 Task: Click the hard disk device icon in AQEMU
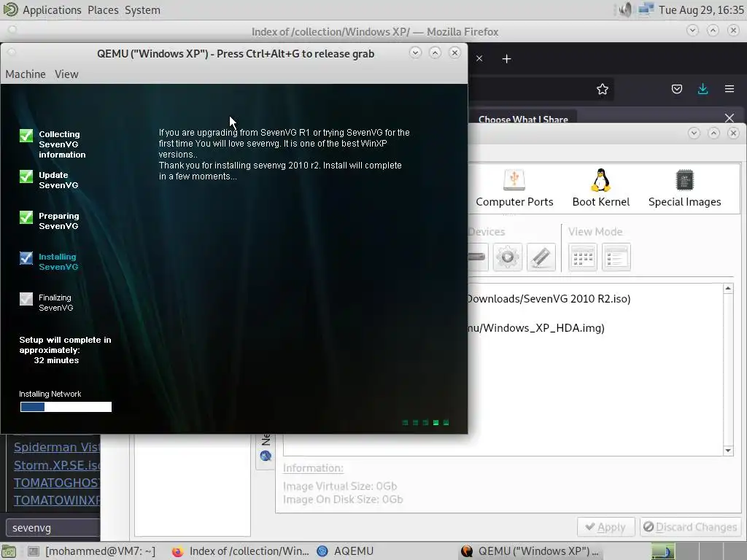pyautogui.click(x=477, y=257)
